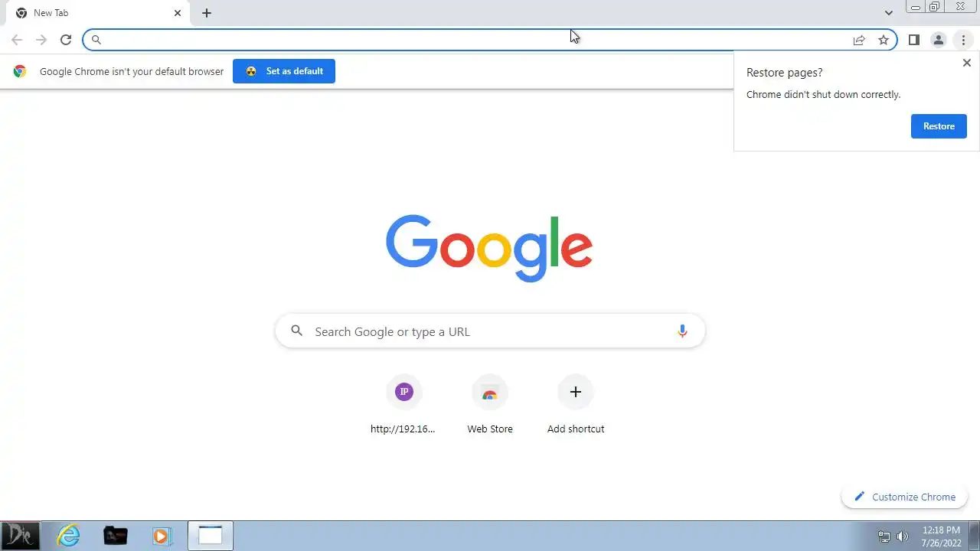Select the New Tab tab
980x551 pixels.
pyautogui.click(x=98, y=13)
